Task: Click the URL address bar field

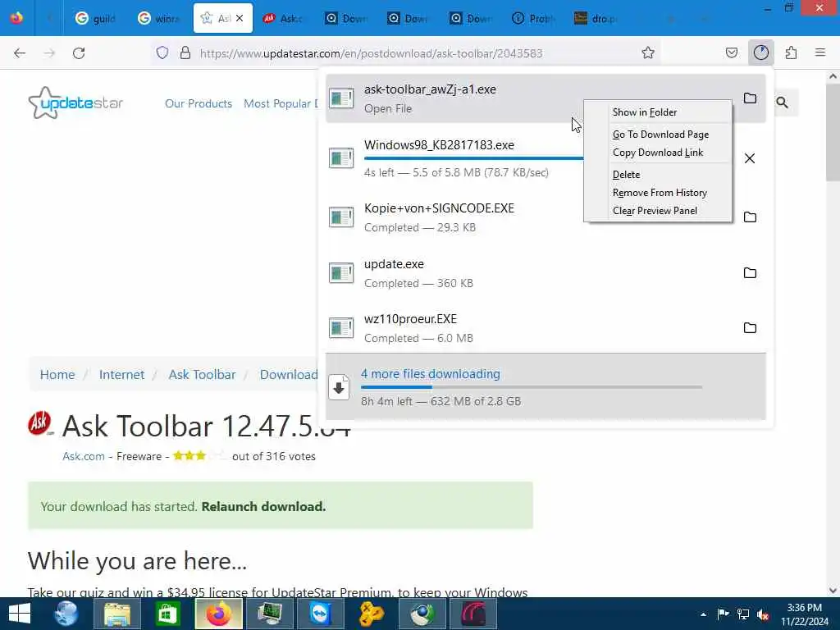Action: pos(407,53)
